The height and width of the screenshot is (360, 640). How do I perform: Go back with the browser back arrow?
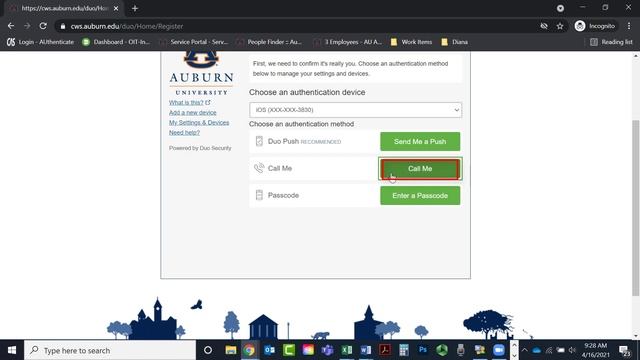tap(11, 26)
